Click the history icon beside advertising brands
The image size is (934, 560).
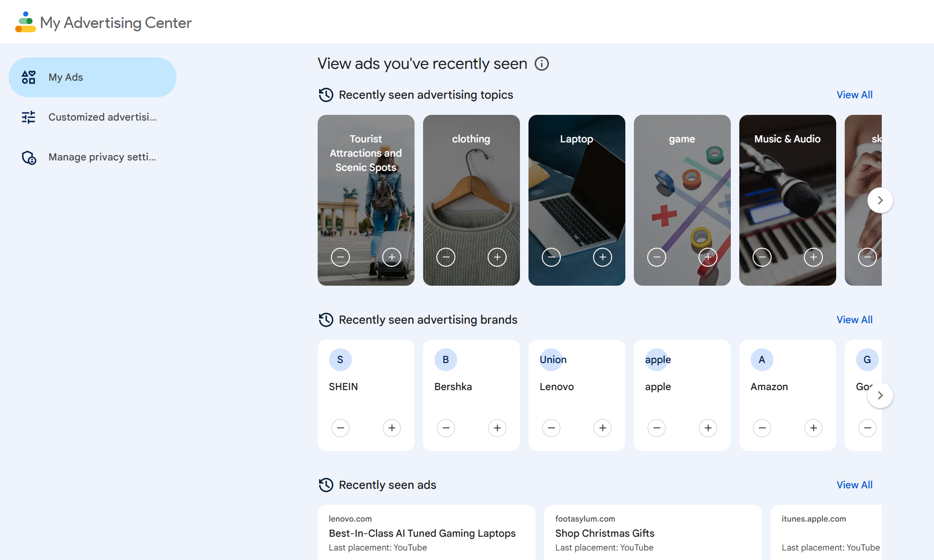pyautogui.click(x=326, y=320)
